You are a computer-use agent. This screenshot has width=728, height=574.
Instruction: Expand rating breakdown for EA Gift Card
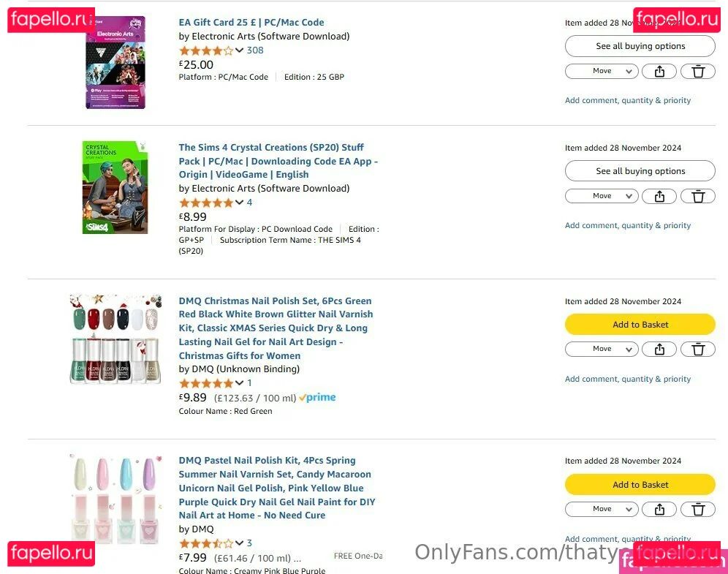[x=239, y=50]
